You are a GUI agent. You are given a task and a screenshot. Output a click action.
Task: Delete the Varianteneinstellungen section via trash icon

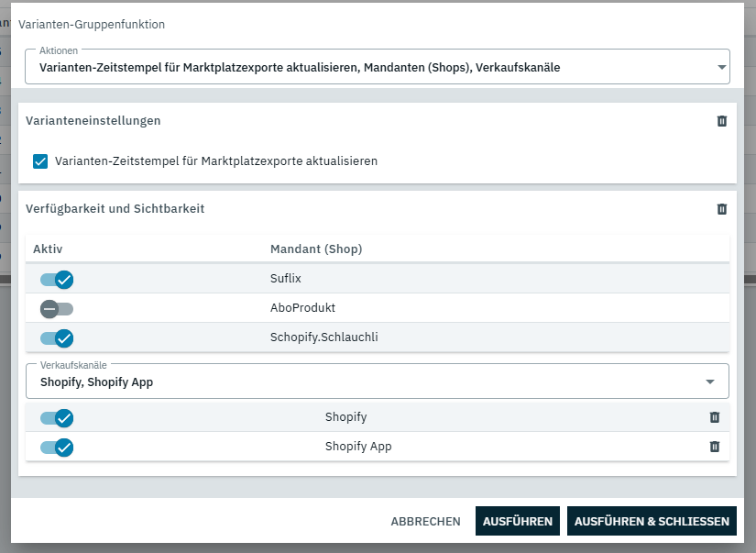tap(721, 121)
